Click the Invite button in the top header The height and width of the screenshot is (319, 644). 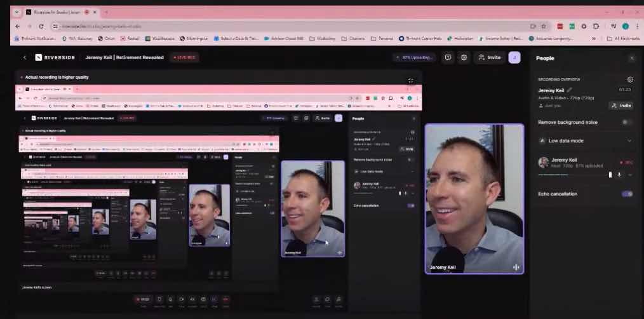[x=489, y=58]
